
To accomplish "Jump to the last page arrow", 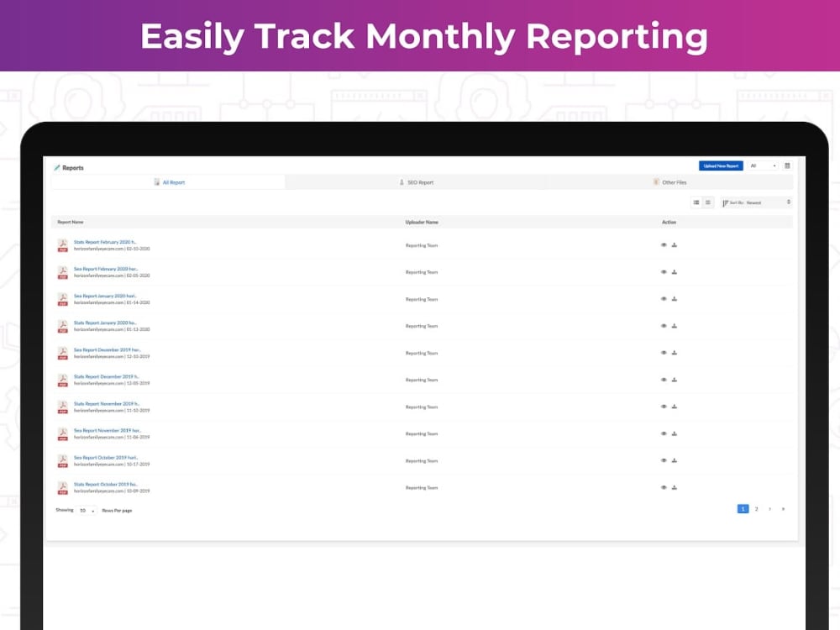I will coord(783,509).
